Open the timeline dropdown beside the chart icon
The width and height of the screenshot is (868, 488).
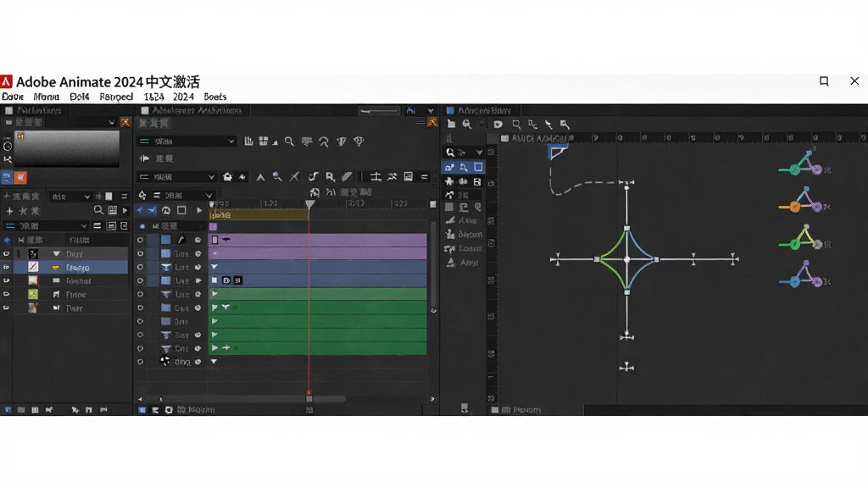[x=186, y=141]
